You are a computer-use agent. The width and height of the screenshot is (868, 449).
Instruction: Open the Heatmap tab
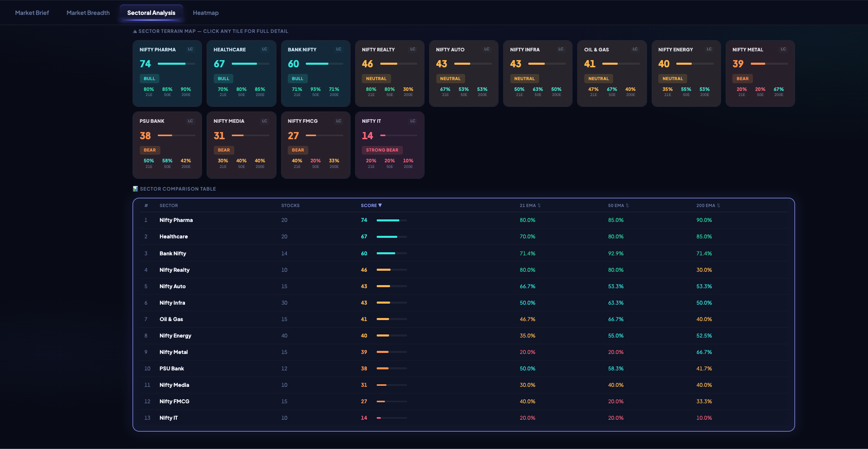click(206, 13)
